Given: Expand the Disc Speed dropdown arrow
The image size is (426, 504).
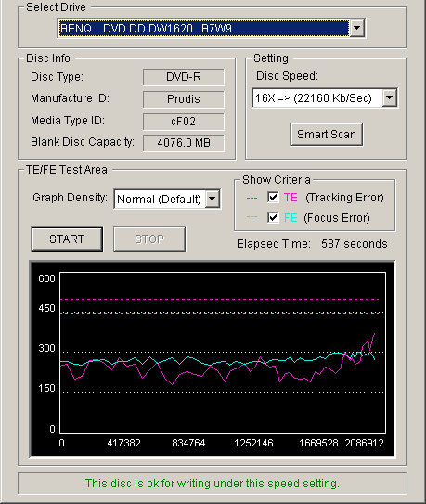Looking at the screenshot, I should 390,97.
